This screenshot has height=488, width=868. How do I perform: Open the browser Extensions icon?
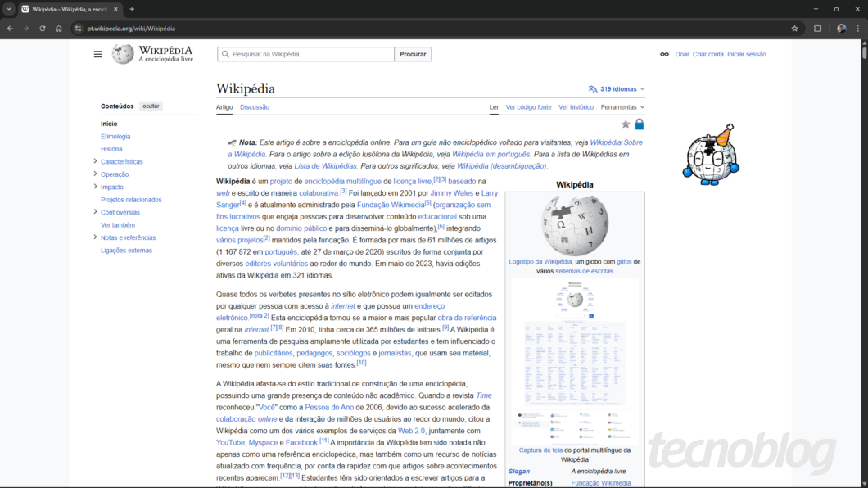tap(817, 27)
